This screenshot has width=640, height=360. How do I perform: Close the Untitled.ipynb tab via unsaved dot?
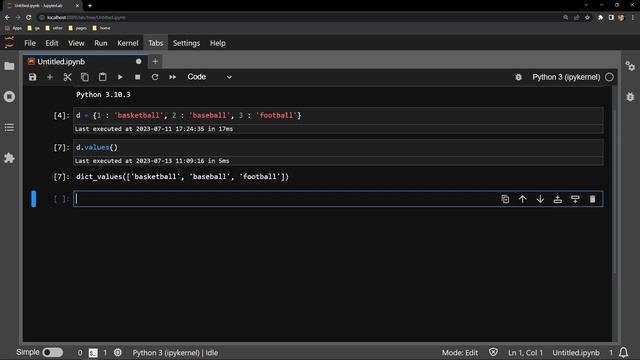click(x=139, y=62)
